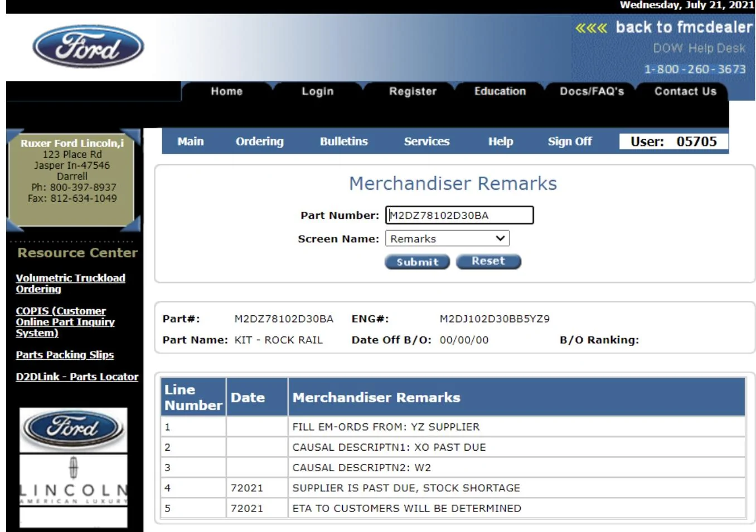Select remark CAUSAL DESCRIPTN2: W2

(362, 468)
